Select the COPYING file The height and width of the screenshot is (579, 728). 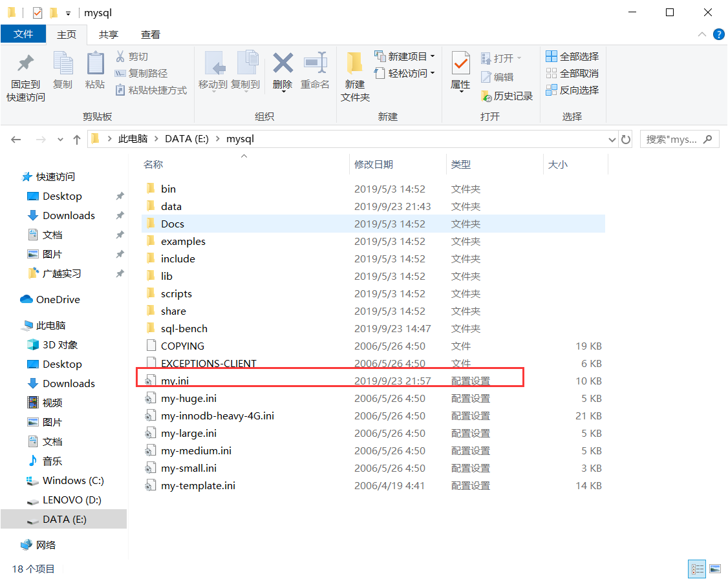click(x=373, y=346)
